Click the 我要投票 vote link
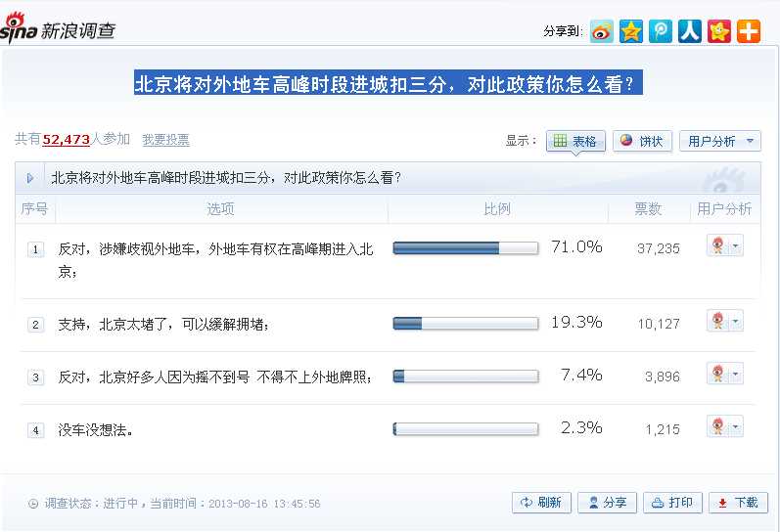Image resolution: width=780 pixels, height=532 pixels. [x=165, y=140]
